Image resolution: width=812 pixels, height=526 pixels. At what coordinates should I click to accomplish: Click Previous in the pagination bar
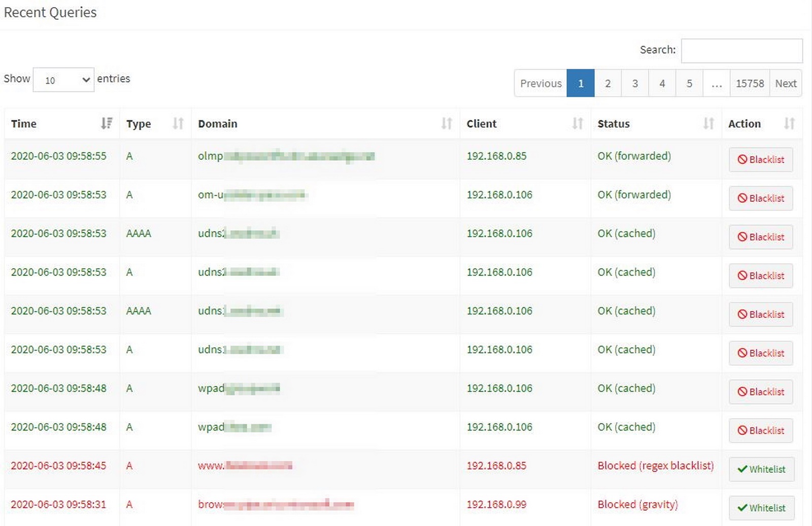coord(540,83)
